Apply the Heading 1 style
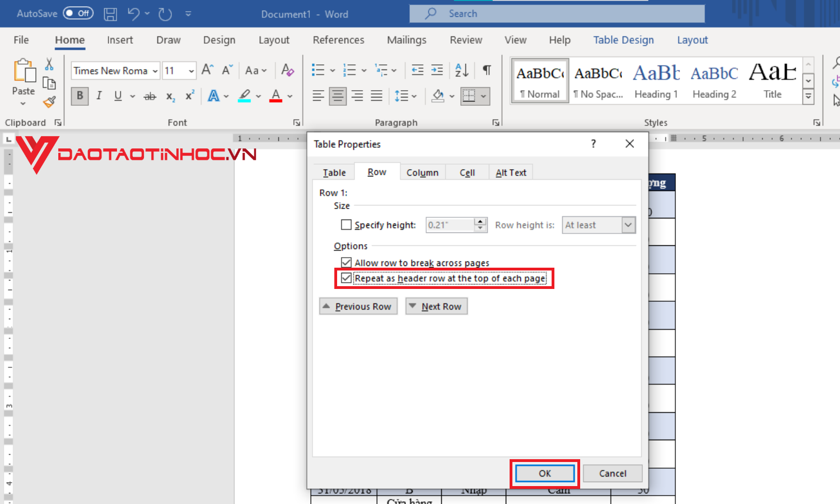Screen dimensions: 840x504 pos(656,81)
